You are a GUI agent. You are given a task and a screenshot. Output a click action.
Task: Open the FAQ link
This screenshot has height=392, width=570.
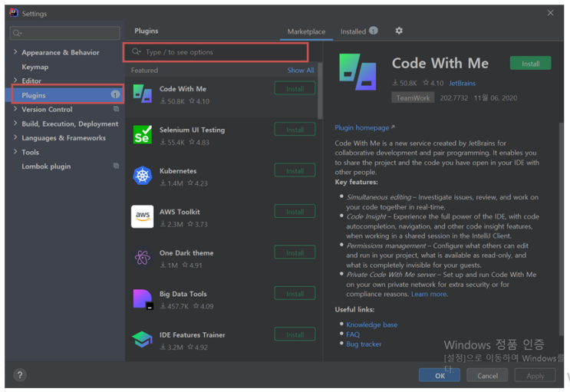[x=353, y=334]
